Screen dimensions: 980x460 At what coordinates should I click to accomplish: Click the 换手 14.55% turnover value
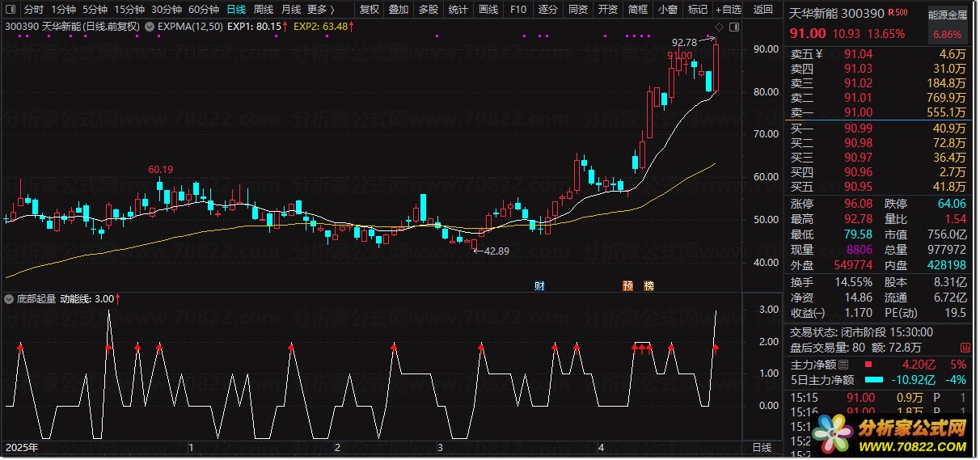click(854, 282)
